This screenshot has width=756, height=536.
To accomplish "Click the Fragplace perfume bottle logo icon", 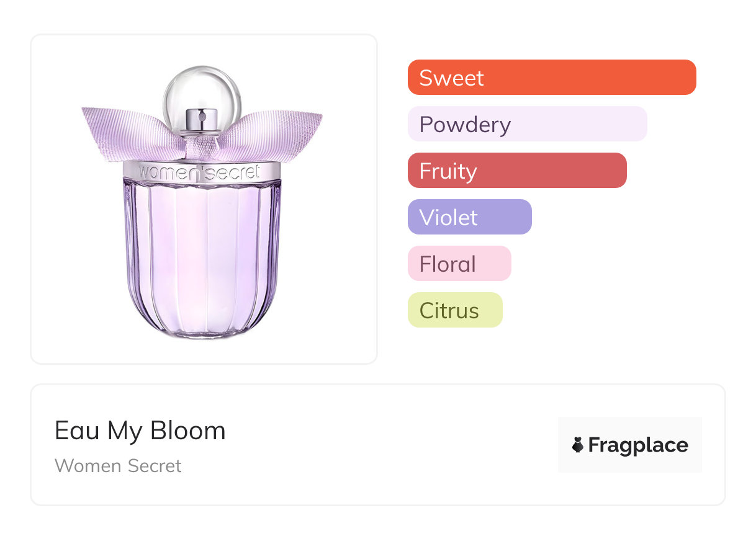I will coord(578,445).
